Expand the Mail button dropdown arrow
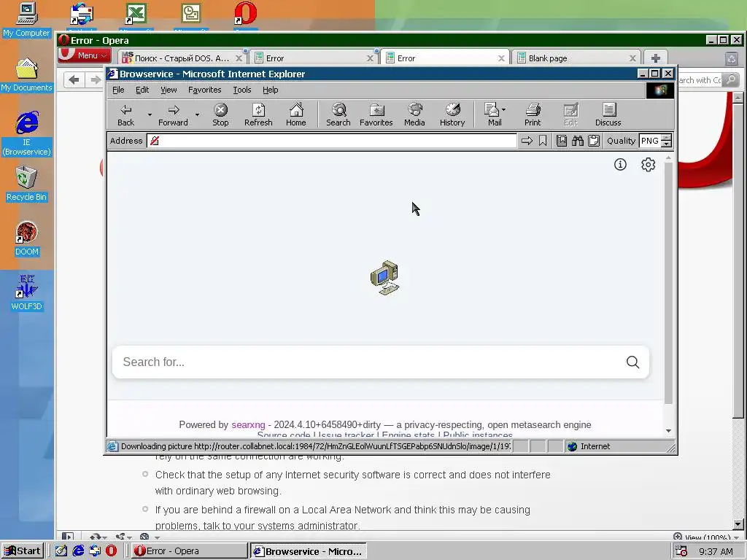Viewport: 747px width, 560px height. 503,109
